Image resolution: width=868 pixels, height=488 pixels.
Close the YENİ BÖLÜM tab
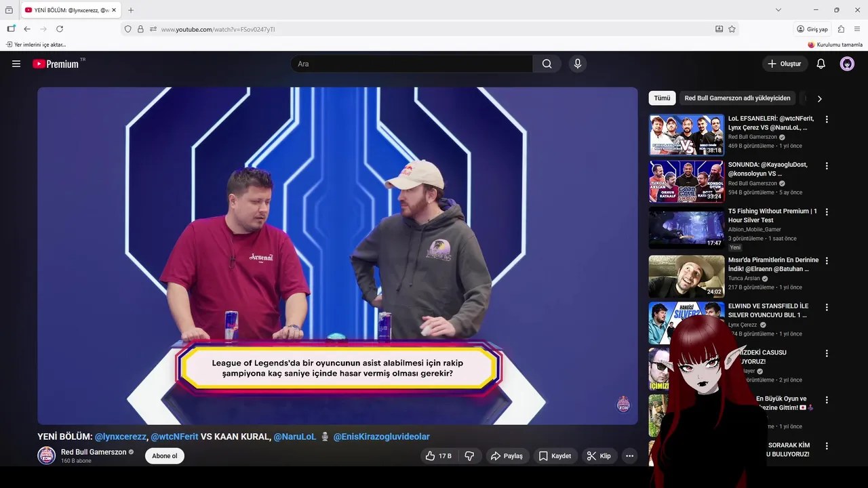tap(114, 10)
